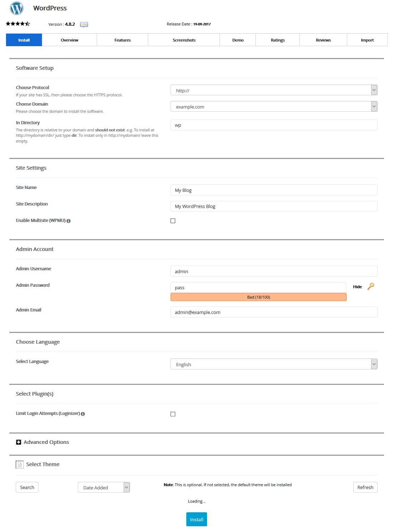Click the In Directory label
Image resolution: width=393 pixels, height=532 pixels.
coord(28,122)
